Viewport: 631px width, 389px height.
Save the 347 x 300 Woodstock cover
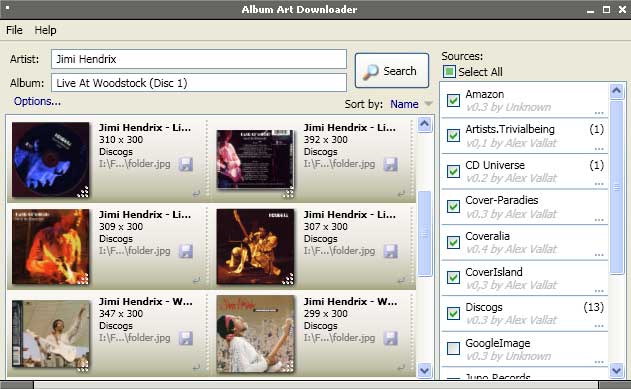186,338
